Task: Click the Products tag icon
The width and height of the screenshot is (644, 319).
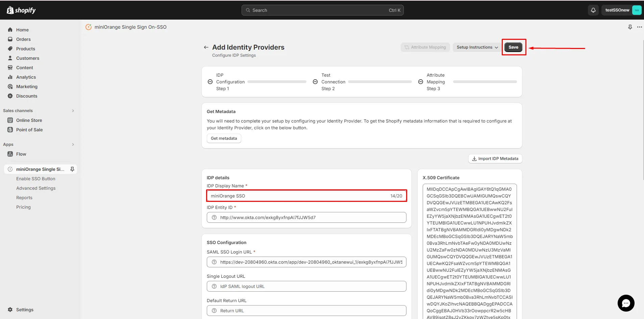Action: (10, 49)
